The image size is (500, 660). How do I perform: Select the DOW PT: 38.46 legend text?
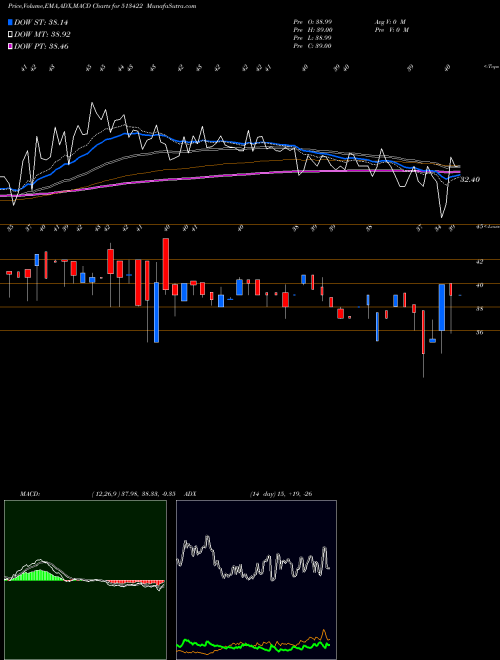41,46
